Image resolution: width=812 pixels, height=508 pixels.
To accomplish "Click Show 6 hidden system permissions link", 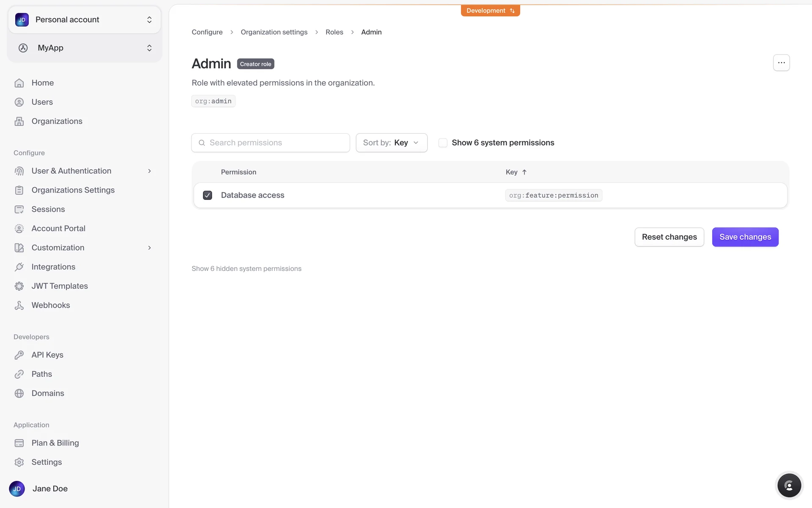I will (247, 269).
